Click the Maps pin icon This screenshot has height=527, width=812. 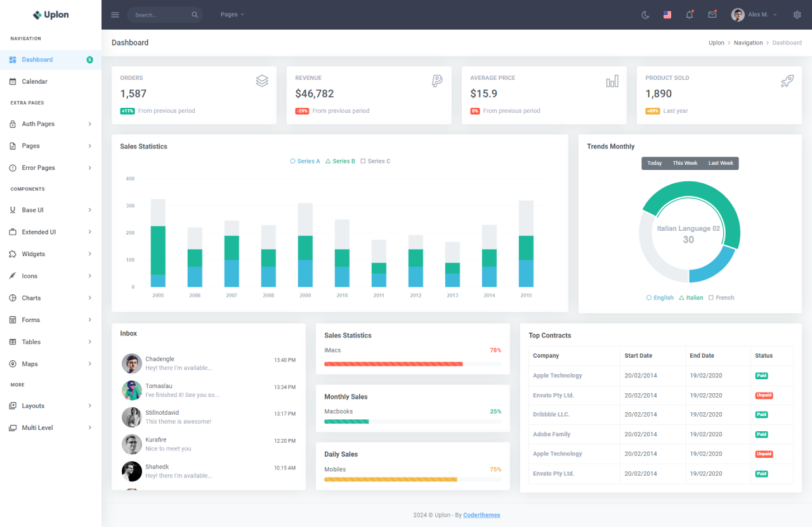point(13,364)
